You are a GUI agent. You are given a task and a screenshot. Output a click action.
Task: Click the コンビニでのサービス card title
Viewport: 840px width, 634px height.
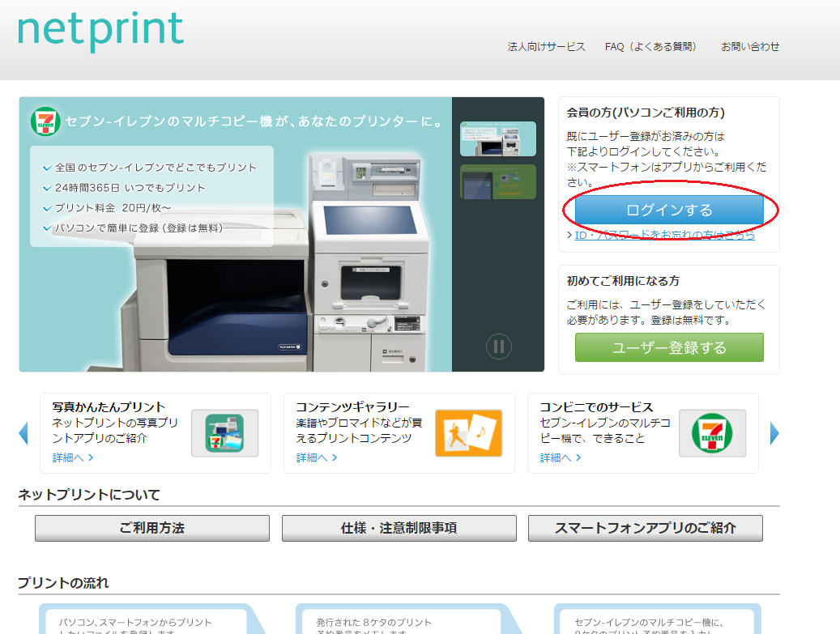click(x=596, y=407)
